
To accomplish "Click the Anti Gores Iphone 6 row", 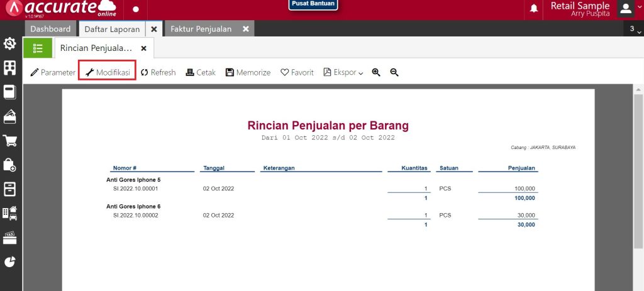I will [x=133, y=206].
